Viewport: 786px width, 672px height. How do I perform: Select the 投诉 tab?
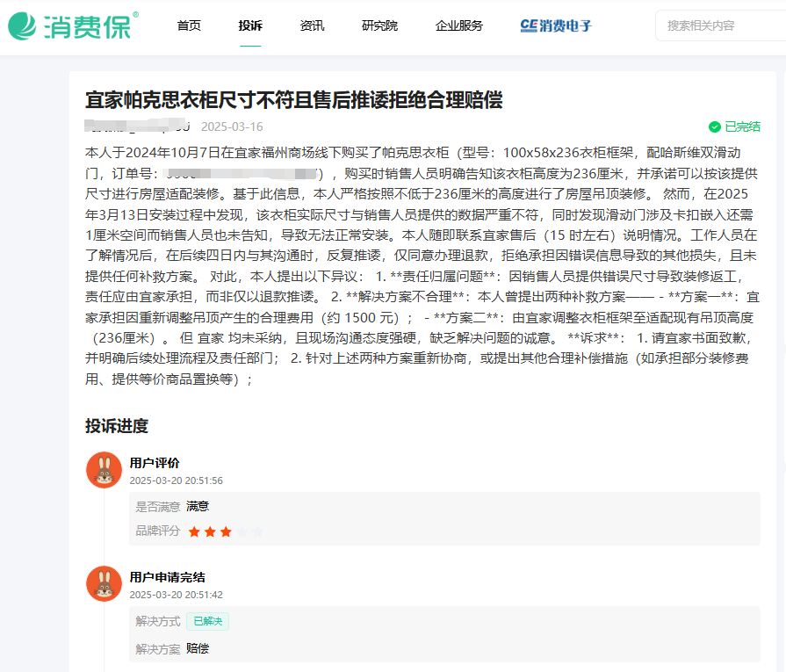pos(250,25)
